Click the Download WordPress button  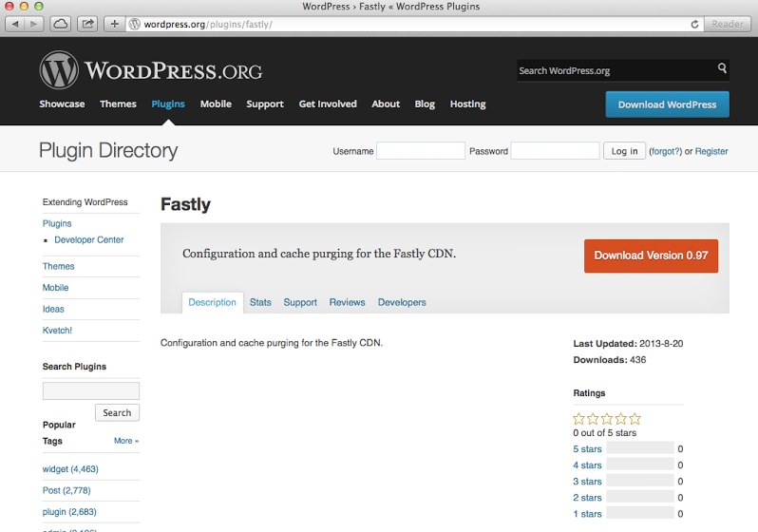pyautogui.click(x=667, y=104)
